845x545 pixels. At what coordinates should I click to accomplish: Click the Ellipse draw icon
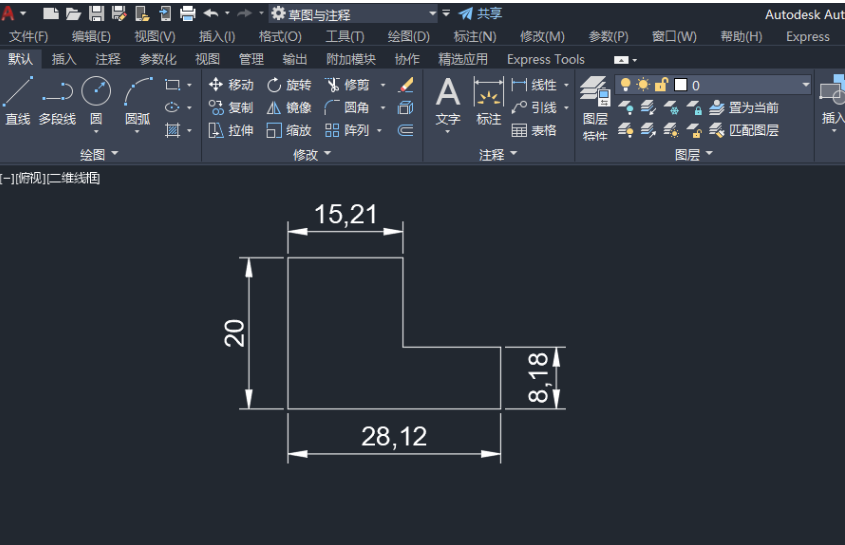(172, 107)
